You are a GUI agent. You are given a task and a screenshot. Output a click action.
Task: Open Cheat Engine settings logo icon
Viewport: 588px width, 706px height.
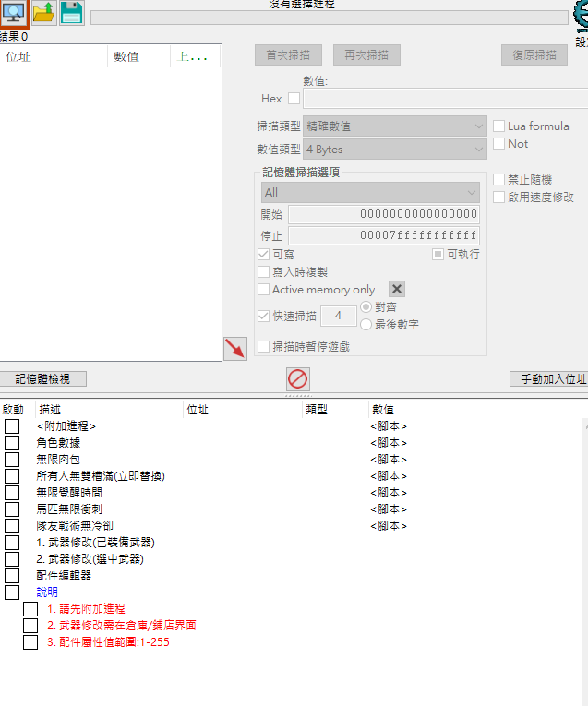(581, 16)
